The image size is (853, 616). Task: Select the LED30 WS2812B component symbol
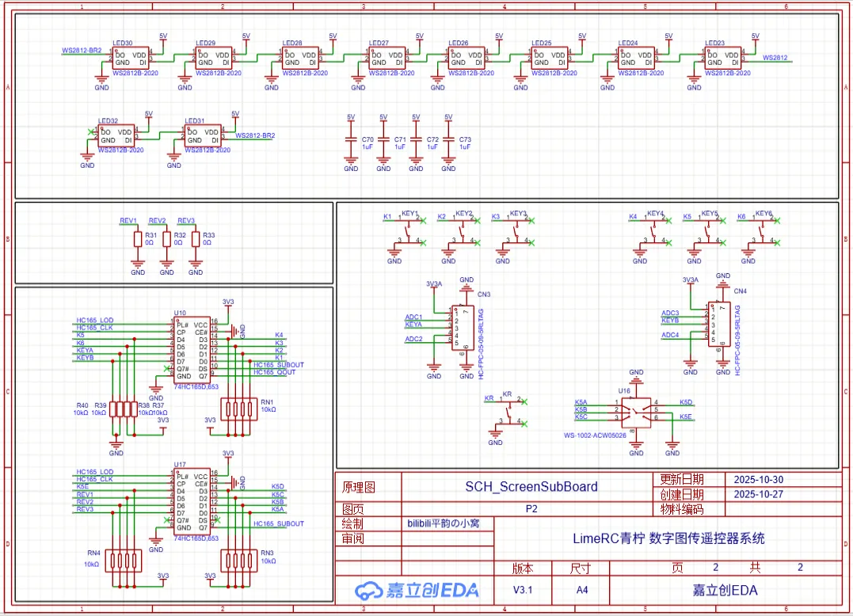coord(131,59)
